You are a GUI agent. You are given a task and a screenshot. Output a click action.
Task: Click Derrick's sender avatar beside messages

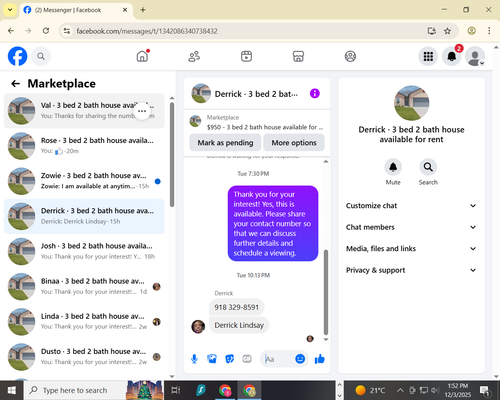pos(198,327)
